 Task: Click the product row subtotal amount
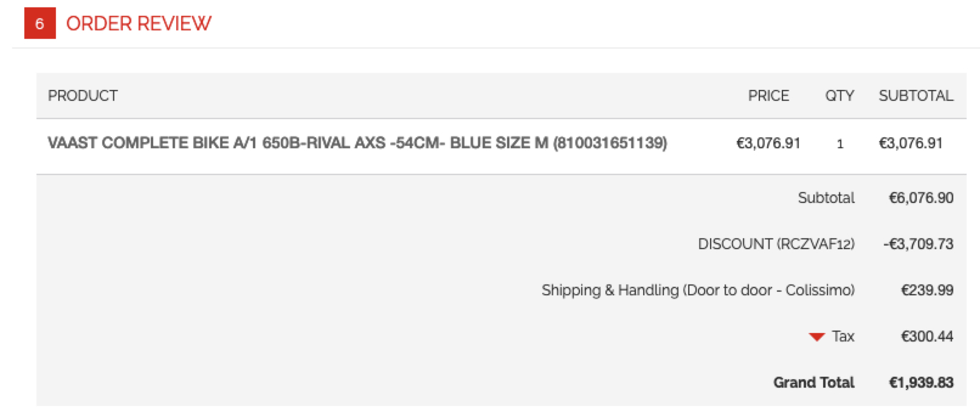(911, 143)
